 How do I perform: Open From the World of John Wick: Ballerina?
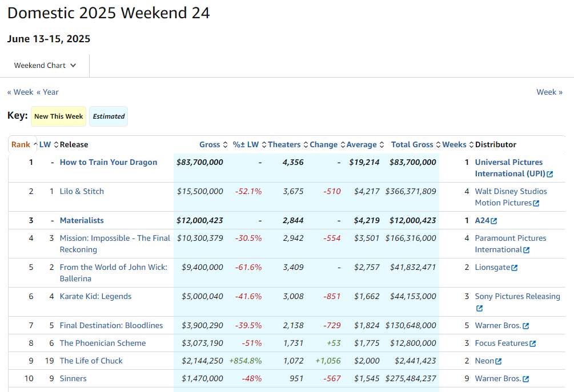[x=114, y=273]
